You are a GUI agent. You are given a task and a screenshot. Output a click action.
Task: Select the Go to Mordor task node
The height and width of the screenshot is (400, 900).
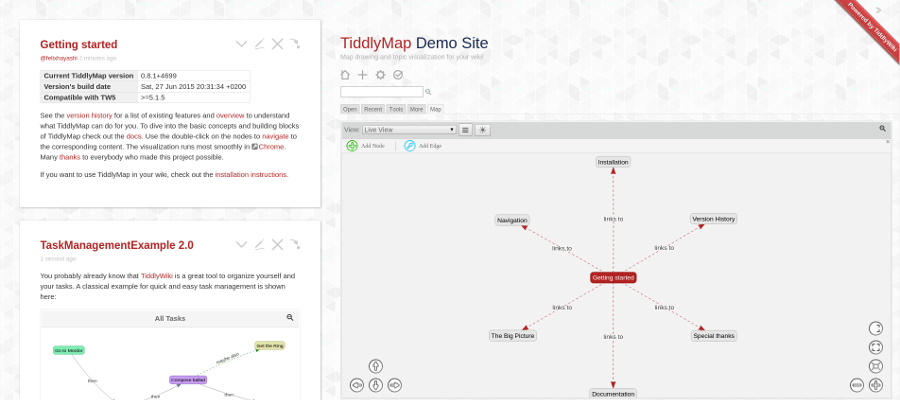69,350
